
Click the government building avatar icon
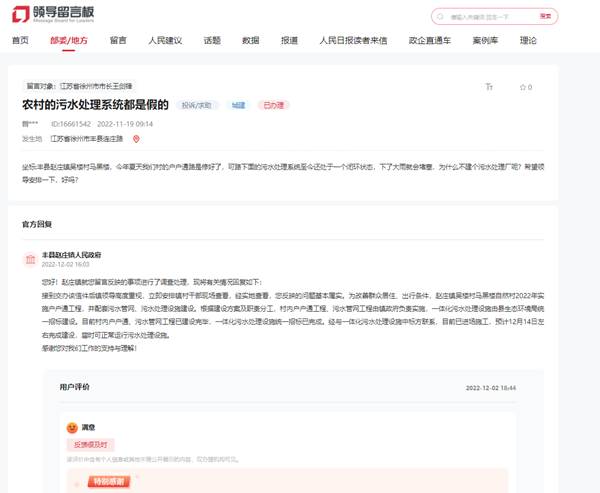(30, 260)
